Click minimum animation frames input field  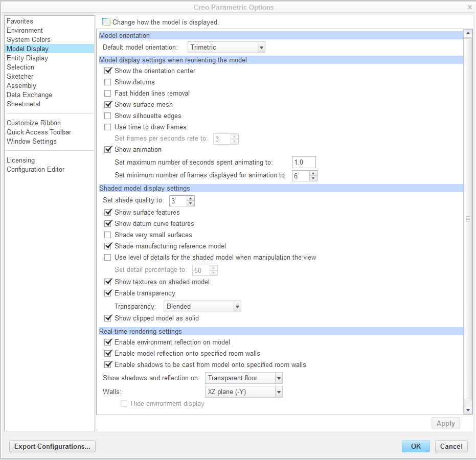301,176
